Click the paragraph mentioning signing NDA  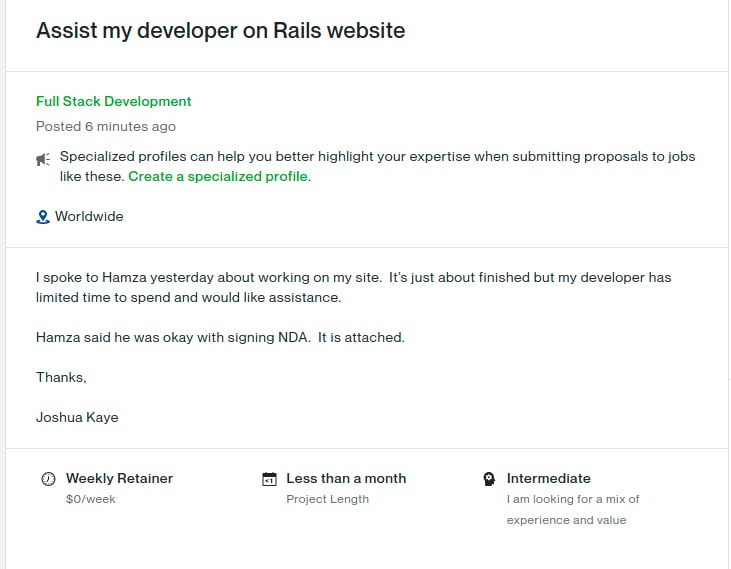point(220,337)
